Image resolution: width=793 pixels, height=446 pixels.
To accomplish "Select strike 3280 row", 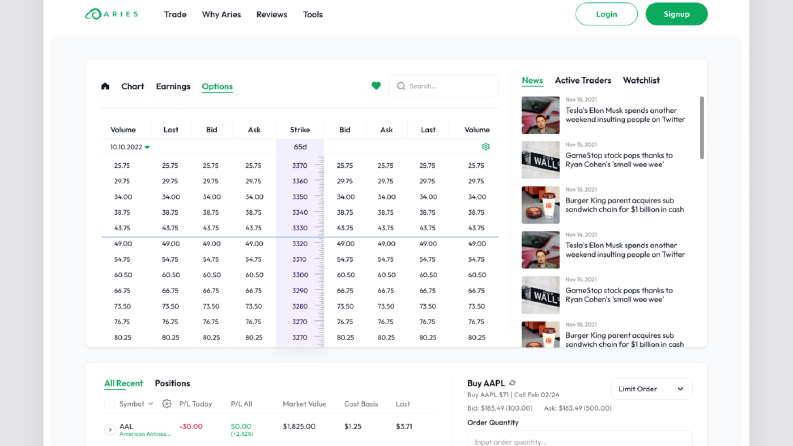I will [x=300, y=306].
